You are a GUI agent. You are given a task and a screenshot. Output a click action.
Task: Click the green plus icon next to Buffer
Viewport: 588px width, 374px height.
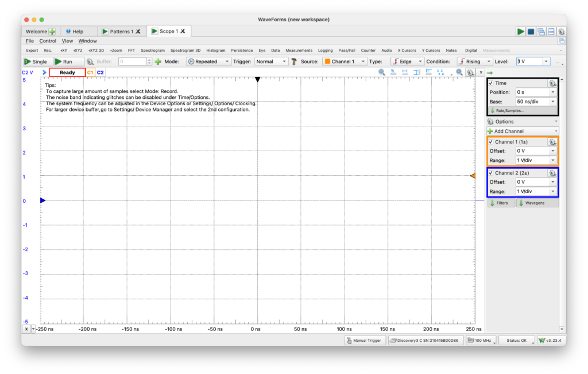pos(158,61)
